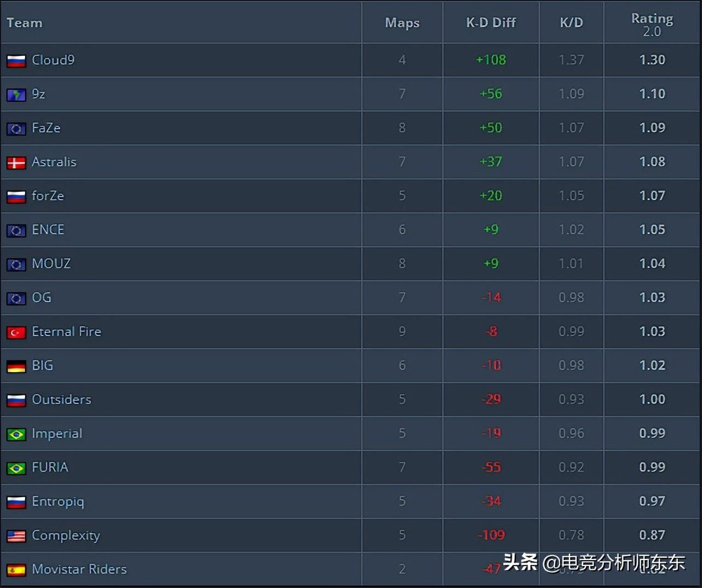
Task: Click Outsiders' 1.00 rating value
Action: 652,399
